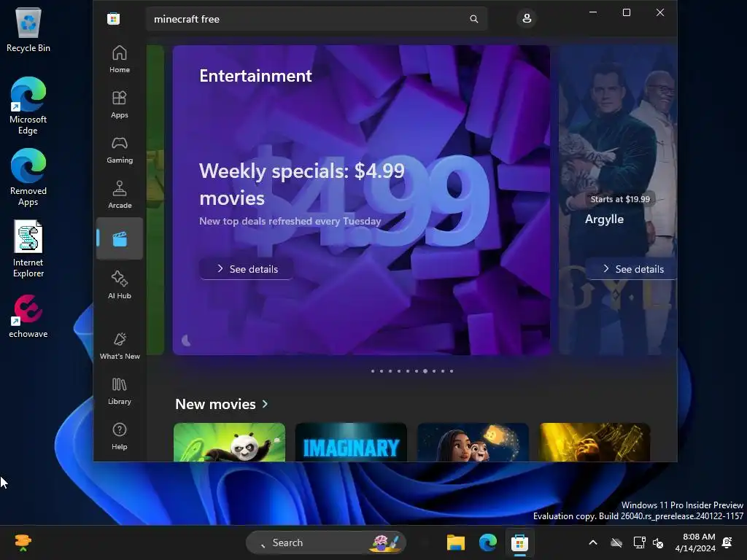Select echowave desktop shortcut
The height and width of the screenshot is (560, 747).
pyautogui.click(x=28, y=316)
